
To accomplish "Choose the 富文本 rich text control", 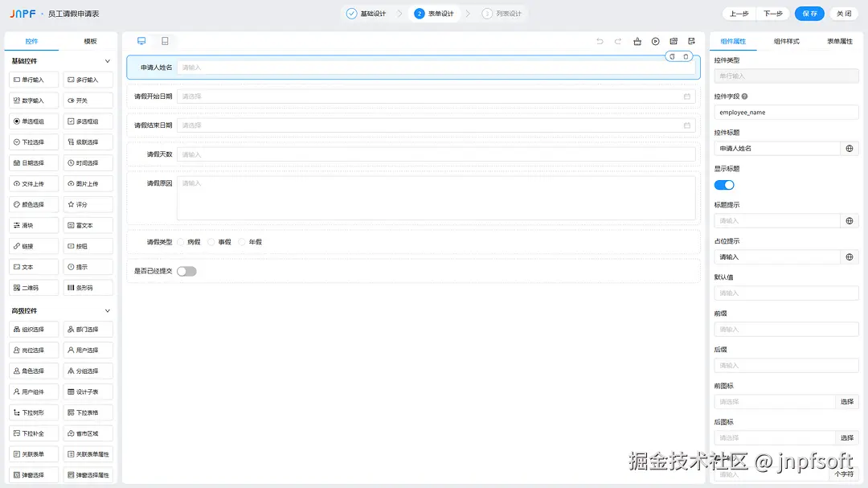I will click(88, 225).
